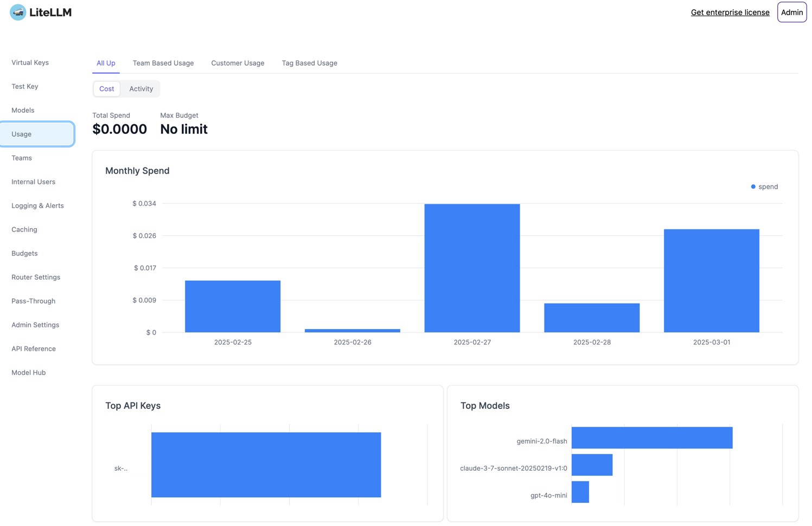Navigate to Router Settings
The width and height of the screenshot is (812, 526).
click(36, 277)
